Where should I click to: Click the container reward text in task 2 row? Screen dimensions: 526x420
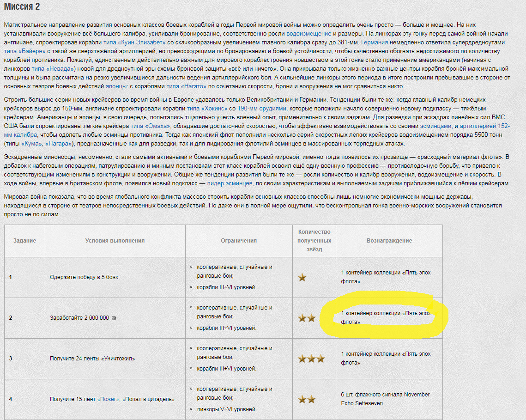[386, 317]
